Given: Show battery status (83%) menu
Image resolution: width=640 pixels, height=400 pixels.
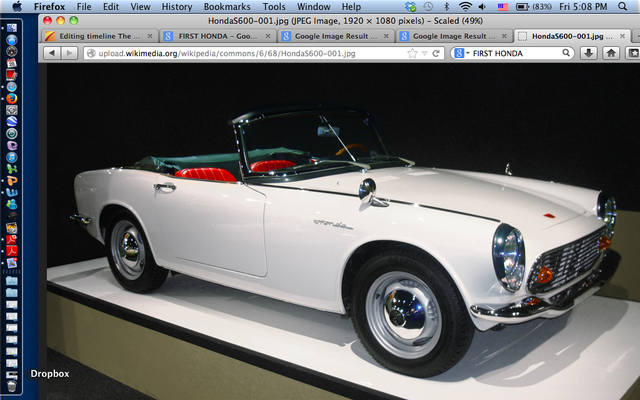Looking at the screenshot, I should click(534, 7).
